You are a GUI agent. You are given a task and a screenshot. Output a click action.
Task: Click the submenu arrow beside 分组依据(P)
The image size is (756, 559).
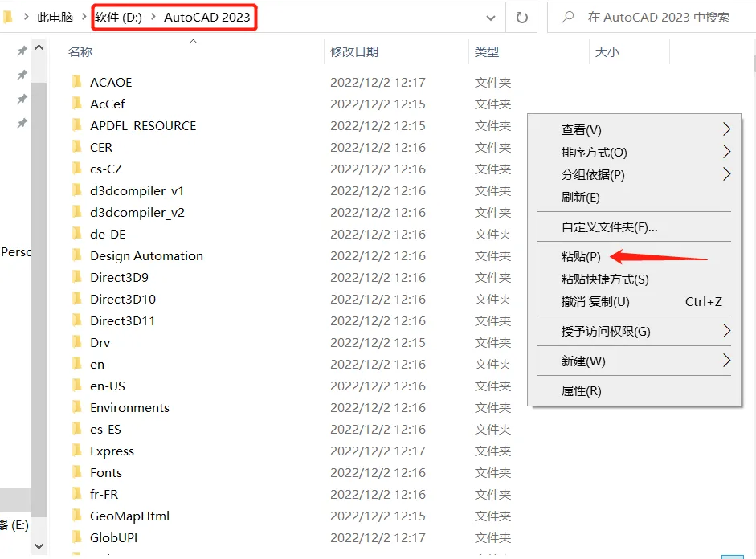[726, 174]
